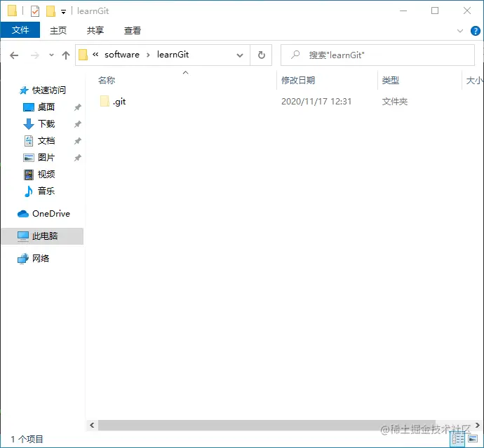Switch to the 查看 ribbon tab

pos(133,30)
